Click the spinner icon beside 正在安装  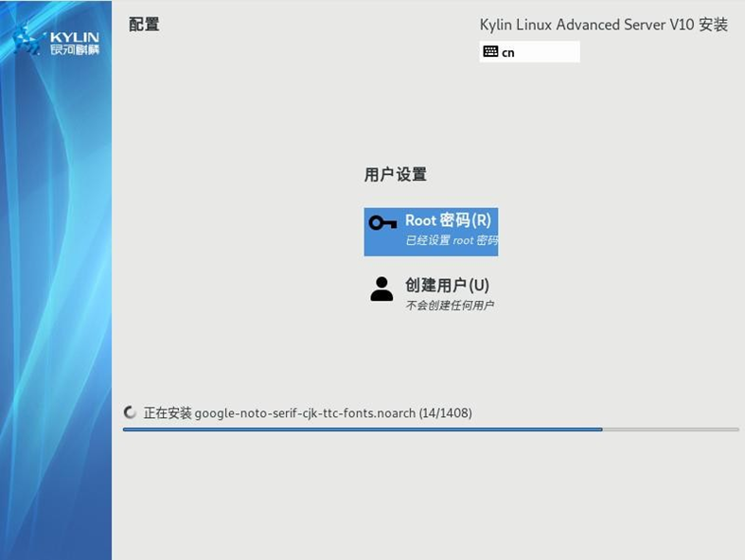click(130, 412)
